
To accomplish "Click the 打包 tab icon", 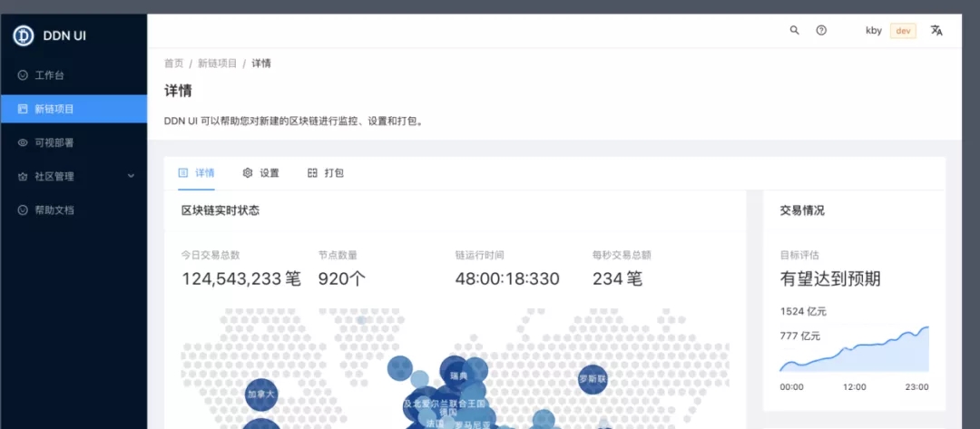I will click(312, 173).
